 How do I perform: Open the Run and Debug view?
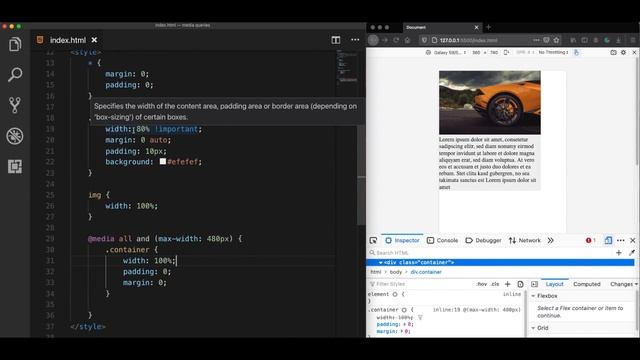point(15,136)
